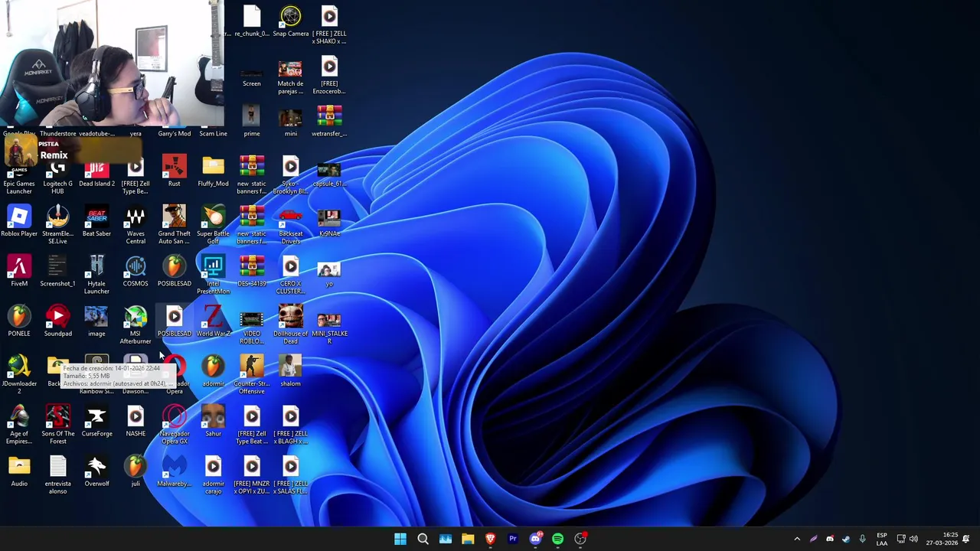
Task: Open Waves Central from the desktop
Action: (x=136, y=226)
